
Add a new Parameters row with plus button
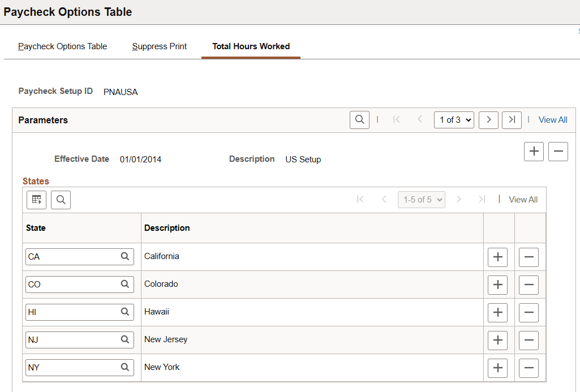click(534, 151)
